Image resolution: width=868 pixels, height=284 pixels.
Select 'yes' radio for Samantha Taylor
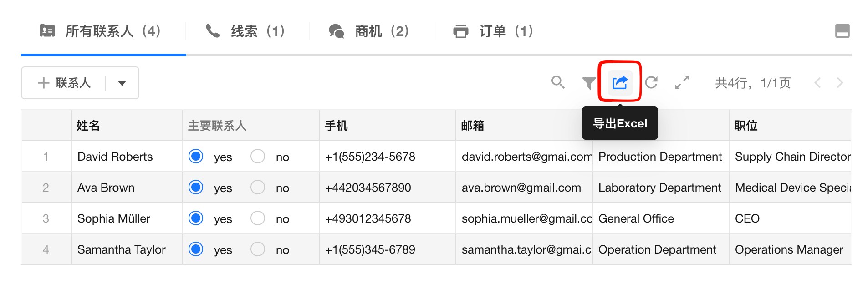[196, 249]
